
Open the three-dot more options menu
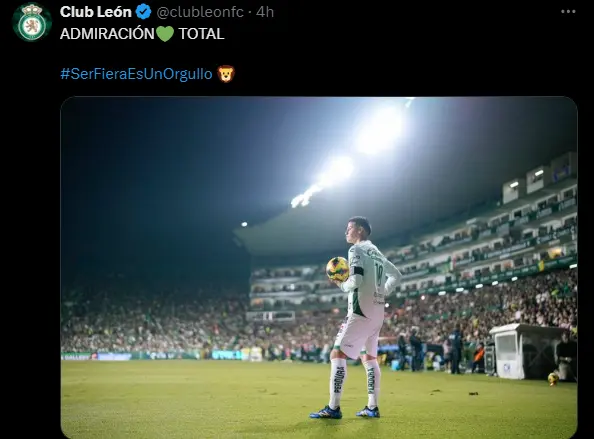(568, 12)
